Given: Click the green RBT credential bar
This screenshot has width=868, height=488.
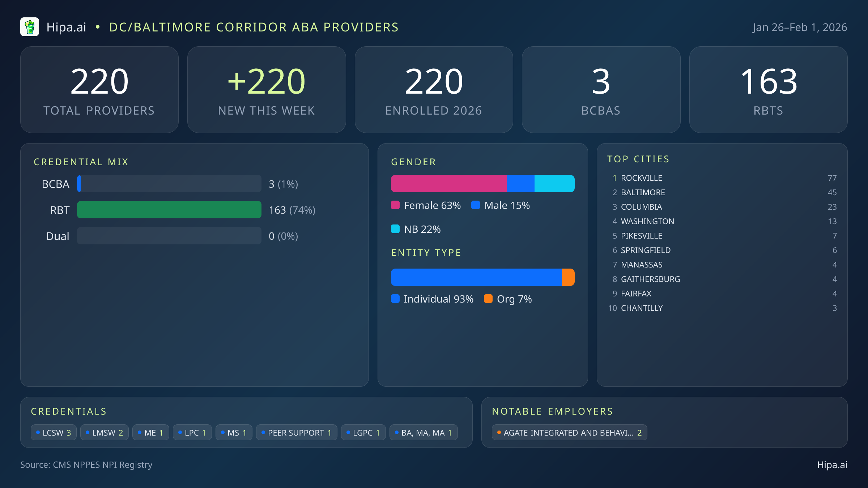Looking at the screenshot, I should pyautogui.click(x=169, y=210).
